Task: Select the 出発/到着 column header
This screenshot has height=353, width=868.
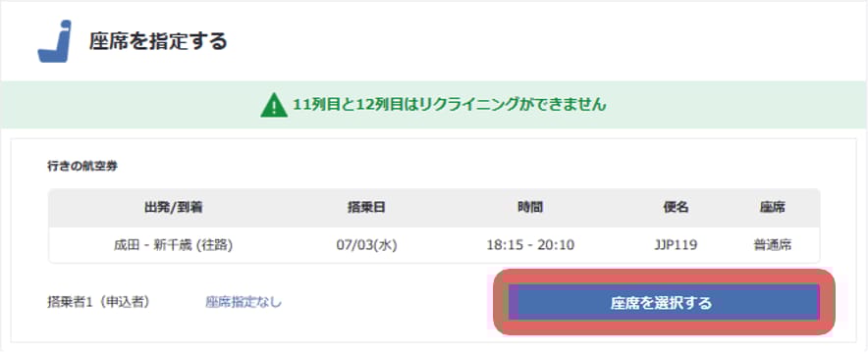Action: [173, 207]
